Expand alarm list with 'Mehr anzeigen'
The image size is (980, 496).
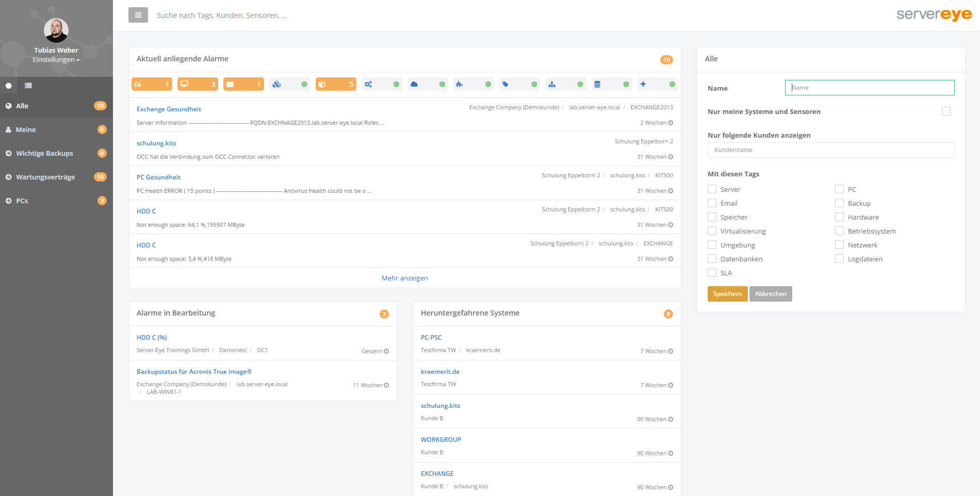coord(404,278)
